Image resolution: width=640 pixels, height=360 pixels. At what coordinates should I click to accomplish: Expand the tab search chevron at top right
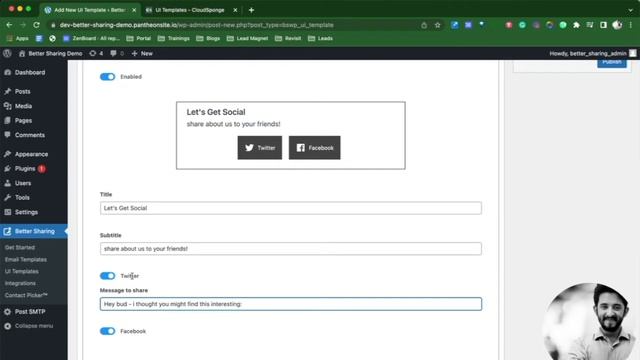click(631, 10)
